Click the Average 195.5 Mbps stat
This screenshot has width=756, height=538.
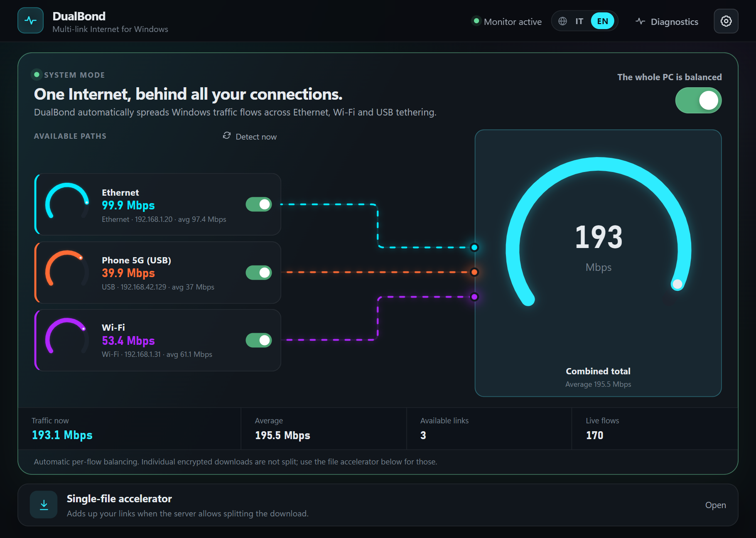tap(282, 435)
